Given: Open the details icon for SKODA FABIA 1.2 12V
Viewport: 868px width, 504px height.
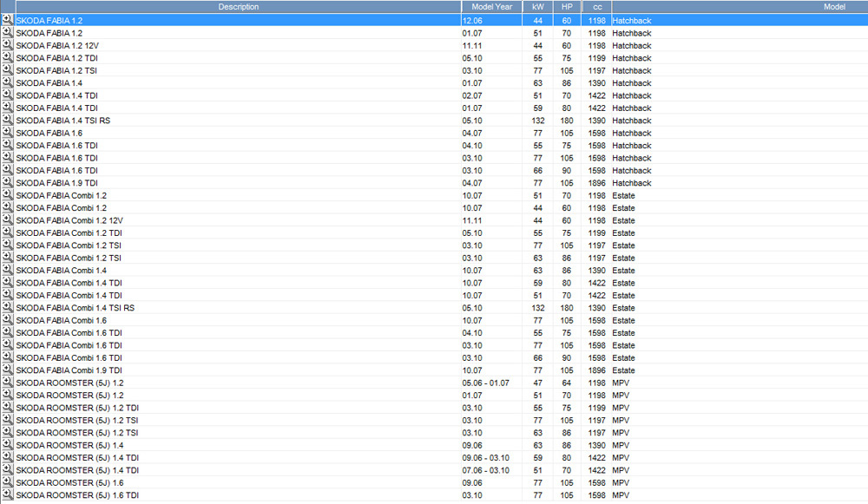Looking at the screenshot, I should coord(7,44).
